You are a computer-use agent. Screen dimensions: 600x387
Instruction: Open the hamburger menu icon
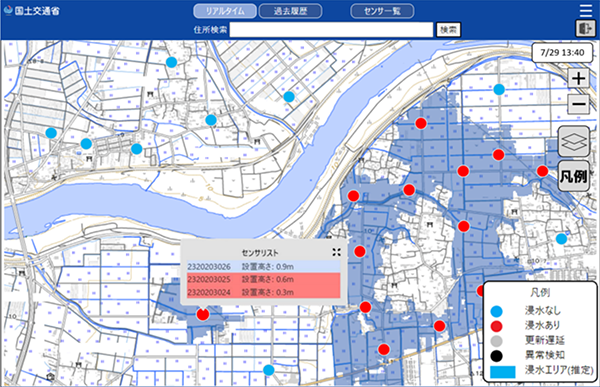585,10
